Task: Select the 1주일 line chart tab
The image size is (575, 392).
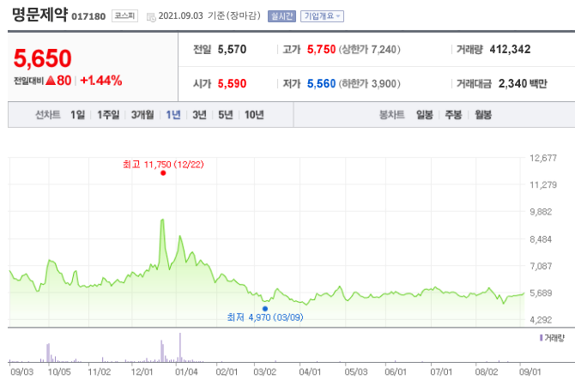Action: point(108,115)
